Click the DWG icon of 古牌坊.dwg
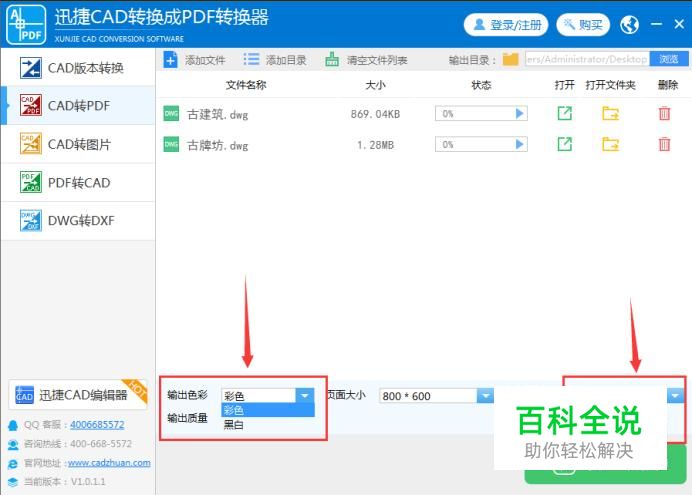 pos(171,144)
